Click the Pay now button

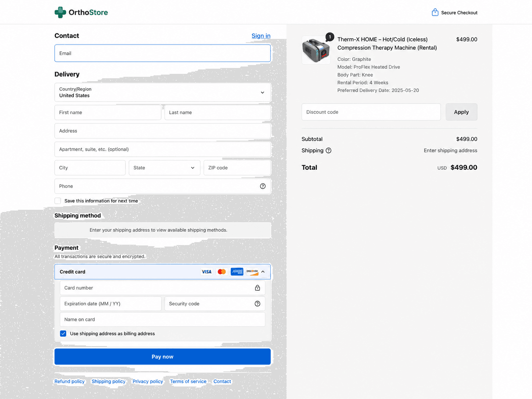pyautogui.click(x=163, y=357)
